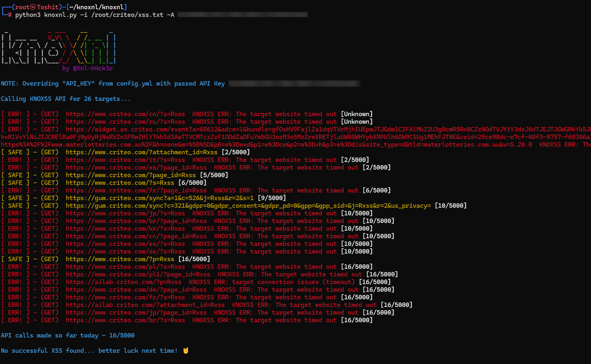The height and width of the screenshot is (364, 591).
Task: Click the rock-hand emoji after 'next time!'
Action: pos(185,351)
